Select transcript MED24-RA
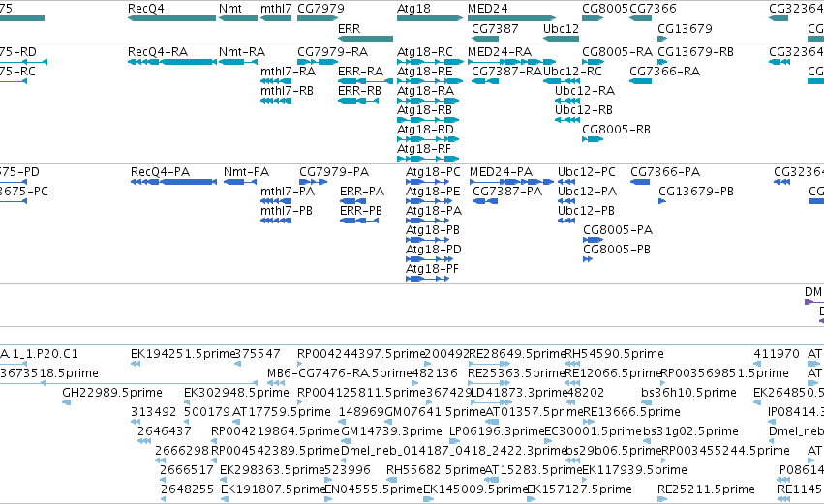 point(512,62)
